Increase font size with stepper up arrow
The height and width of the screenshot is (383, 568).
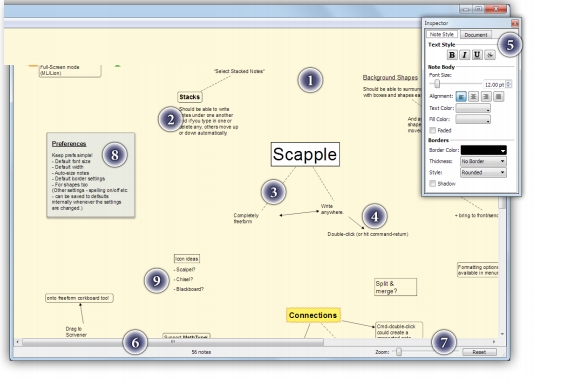tap(509, 82)
